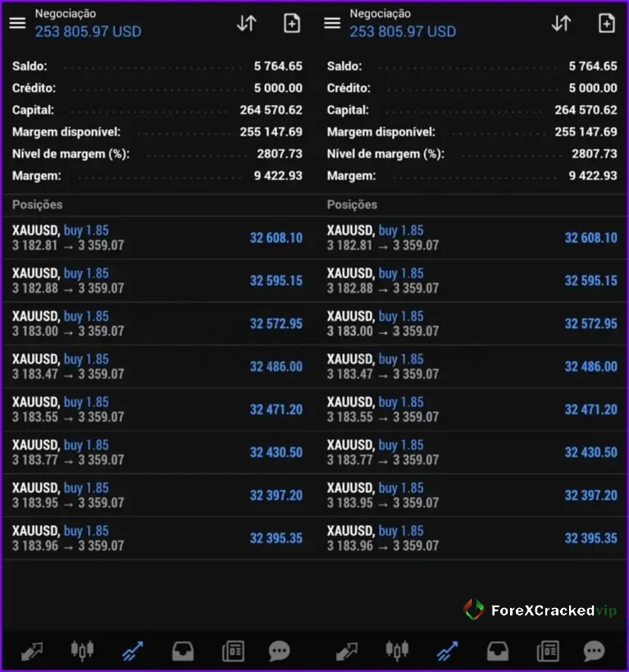629x672 pixels.
Task: Tap Saldo value 5 764.65 in left panel
Action: (x=278, y=66)
